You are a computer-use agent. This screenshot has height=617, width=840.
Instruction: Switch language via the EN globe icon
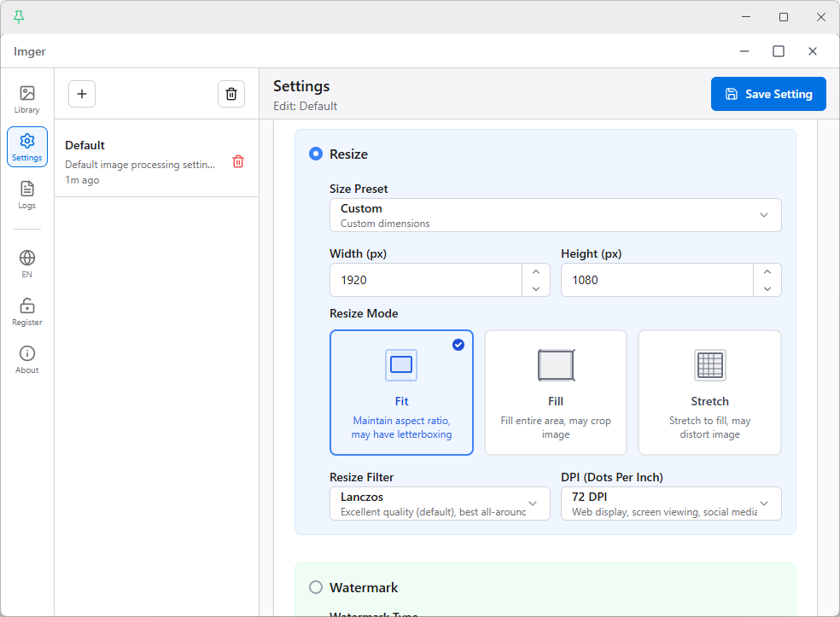point(27,264)
